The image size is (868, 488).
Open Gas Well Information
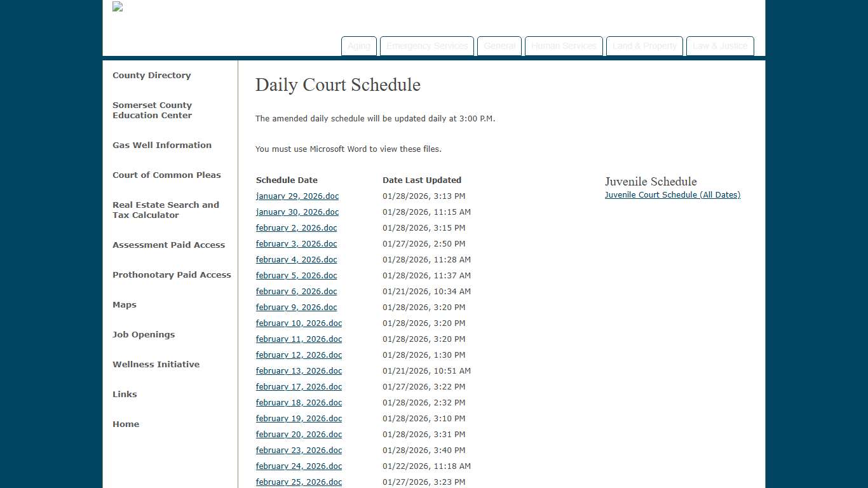tap(161, 145)
